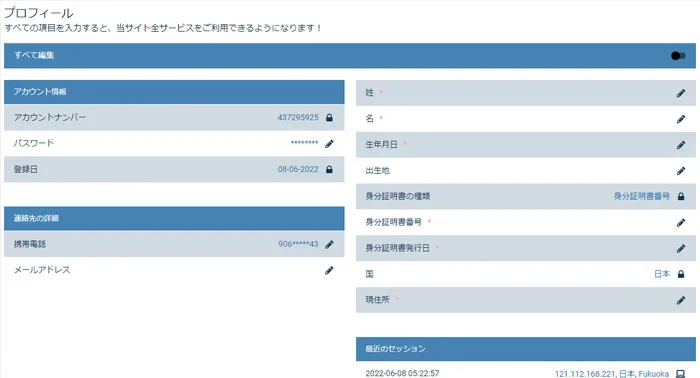
Task: Edit 身分証明書番号 with its pencil icon
Action: [x=681, y=223]
